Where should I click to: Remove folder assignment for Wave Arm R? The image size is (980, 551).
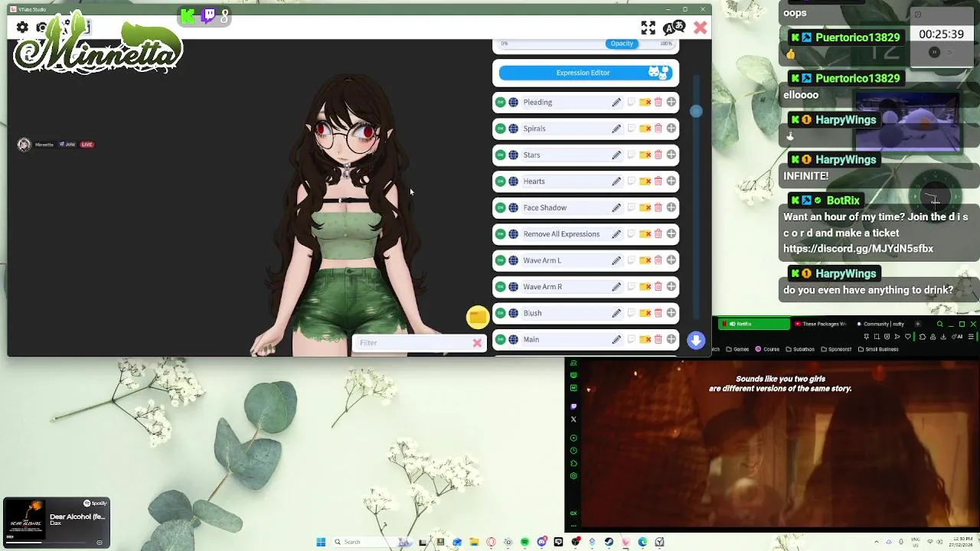[645, 287]
